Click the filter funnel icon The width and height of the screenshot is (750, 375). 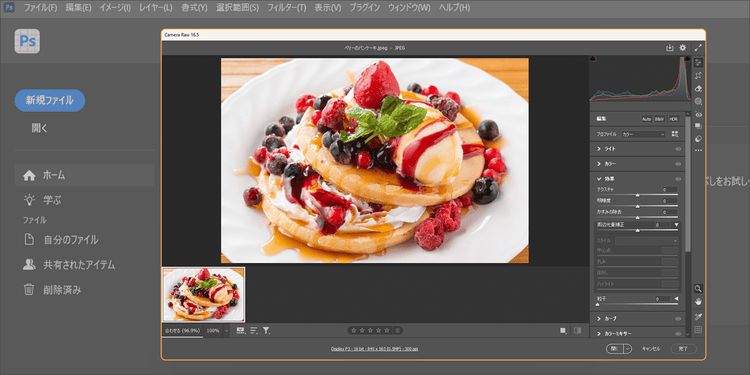pyautogui.click(x=266, y=330)
